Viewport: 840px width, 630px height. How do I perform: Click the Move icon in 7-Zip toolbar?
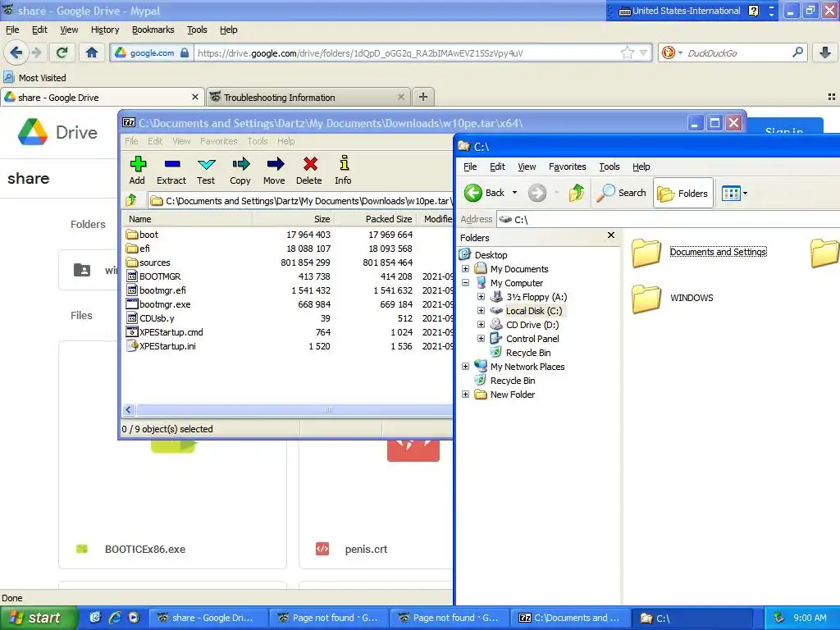coord(274,171)
